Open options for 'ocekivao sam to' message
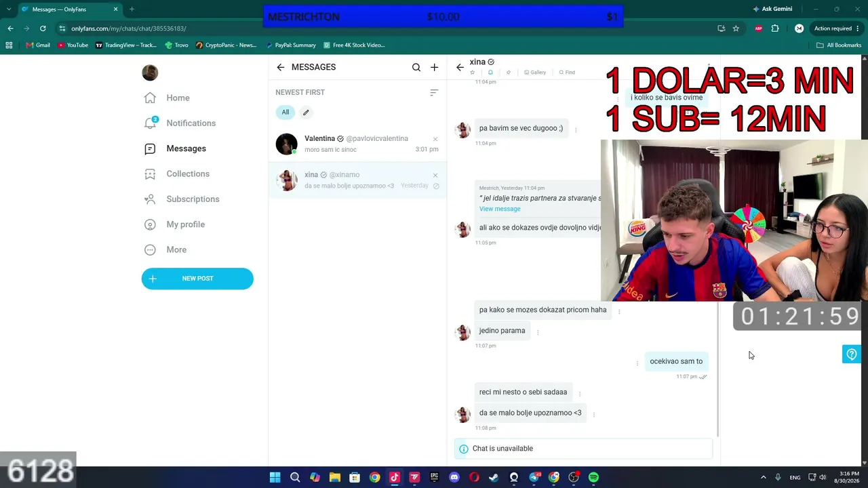Image resolution: width=868 pixels, height=488 pixels. click(x=637, y=363)
